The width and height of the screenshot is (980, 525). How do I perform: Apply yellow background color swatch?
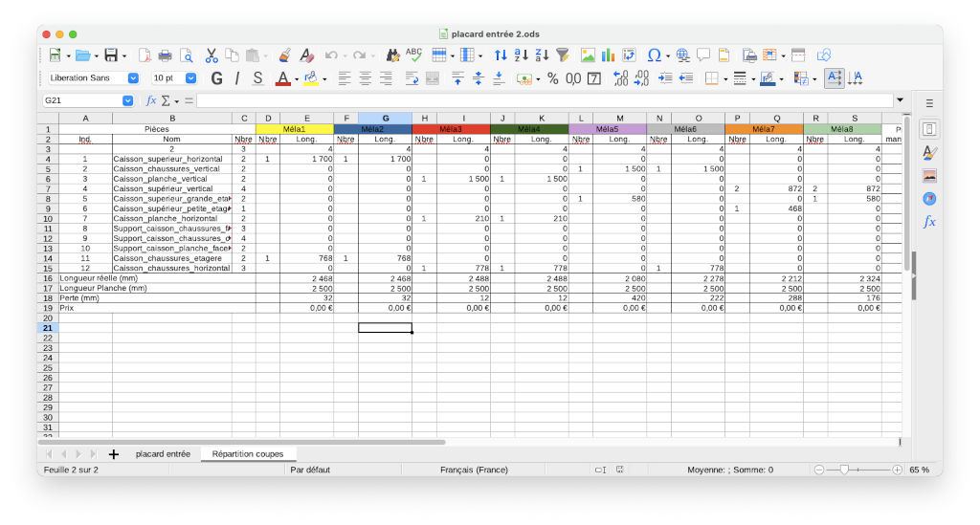pos(311,78)
